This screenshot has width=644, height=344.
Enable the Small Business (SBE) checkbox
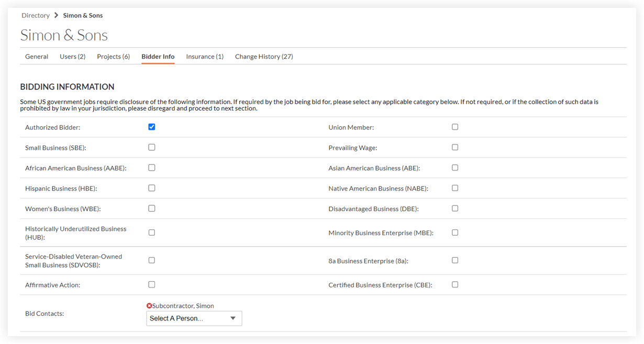tap(152, 147)
